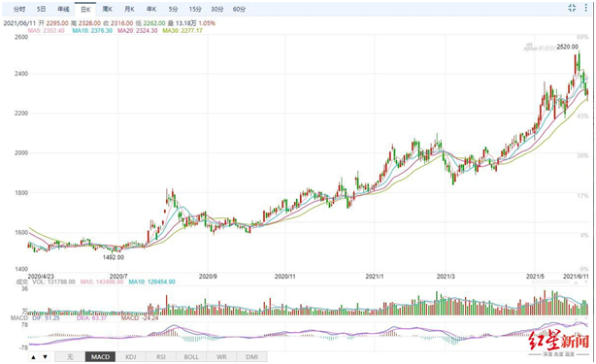The image size is (596, 364).
Task: Click the 2520.00 peak price label
Action: pos(568,47)
